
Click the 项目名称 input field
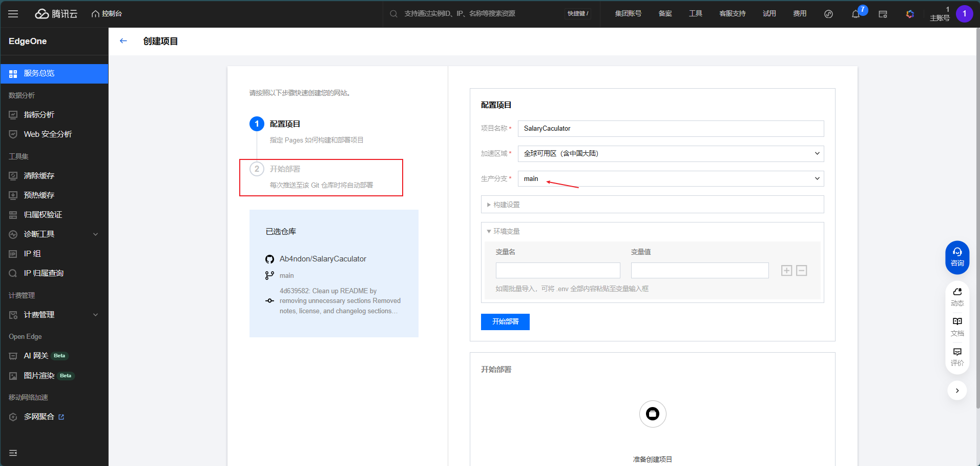(670, 129)
